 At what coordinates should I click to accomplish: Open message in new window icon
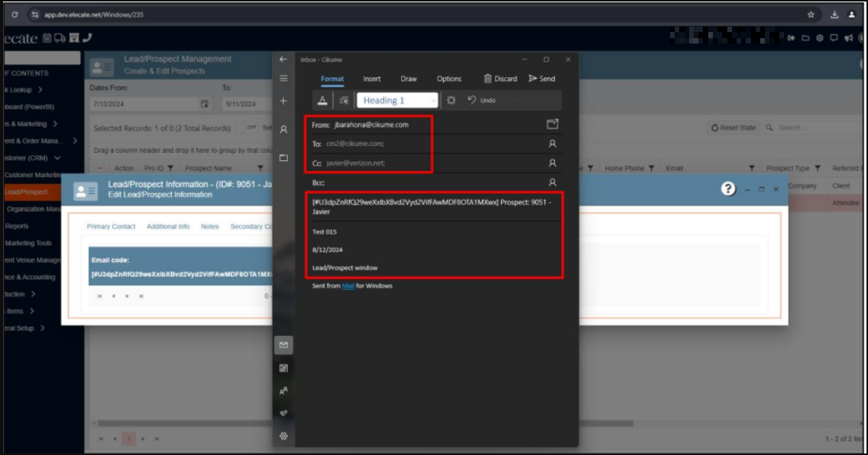(x=552, y=124)
